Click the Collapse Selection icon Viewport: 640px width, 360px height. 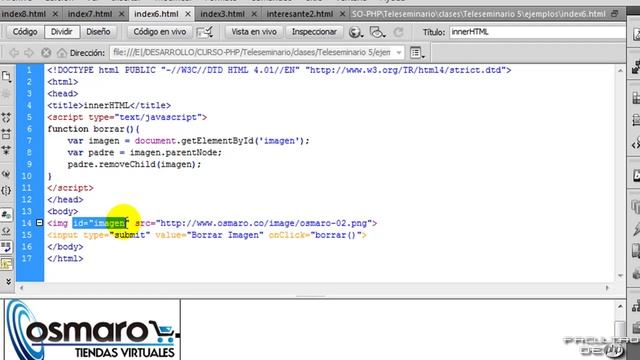(x=6, y=134)
